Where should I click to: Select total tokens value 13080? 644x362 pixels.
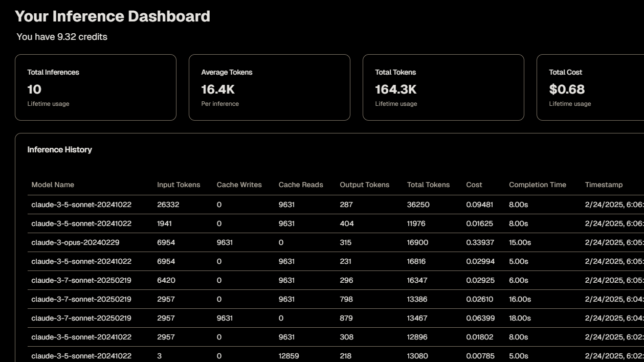[417, 356]
